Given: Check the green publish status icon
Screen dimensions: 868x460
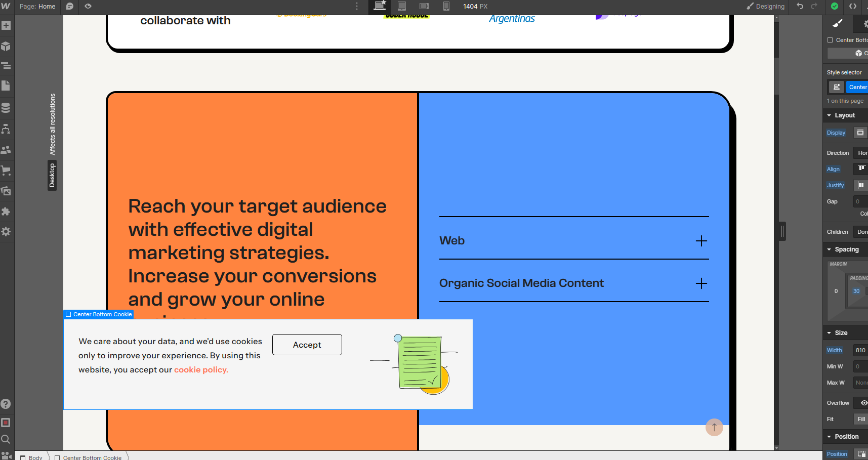Looking at the screenshot, I should coord(835,6).
